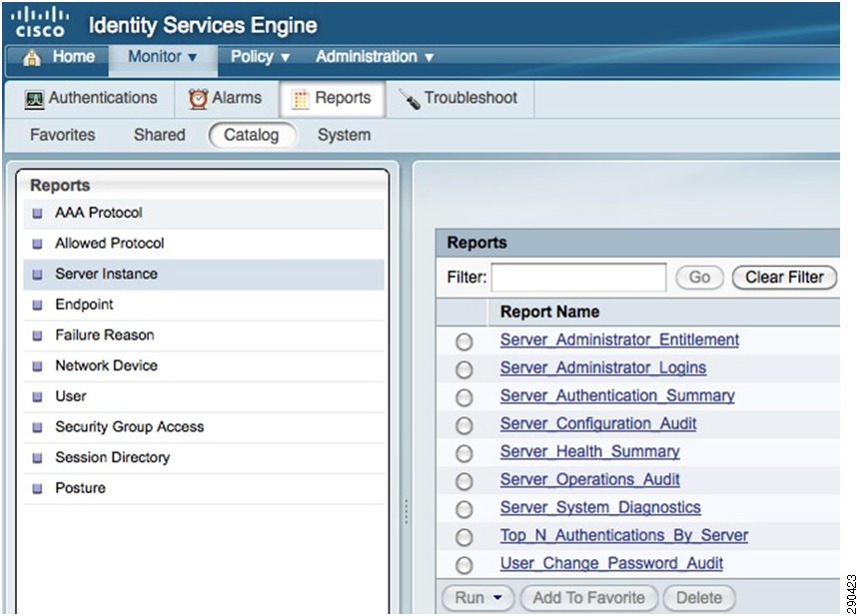The height and width of the screenshot is (616, 857).
Task: Open Top_N_Authentications_By_Server report link
Action: 623,536
